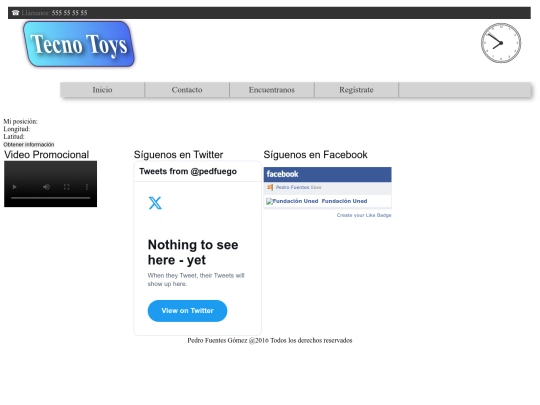Click the analog clock widget
The width and height of the screenshot is (540, 405).
click(x=501, y=43)
